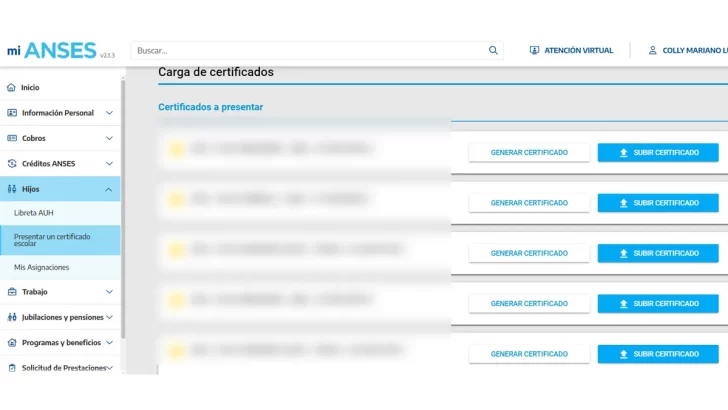Viewport: 728px width, 410px height.
Task: Click the user profile icon
Action: tap(653, 50)
